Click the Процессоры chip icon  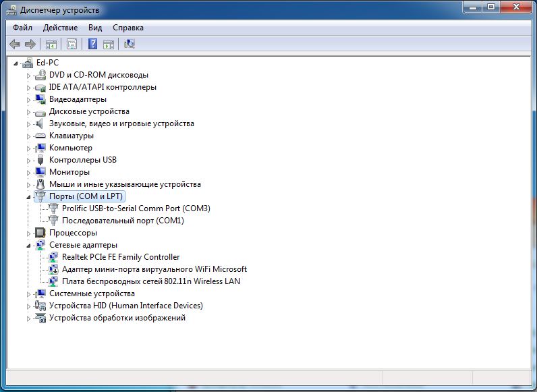(x=40, y=233)
